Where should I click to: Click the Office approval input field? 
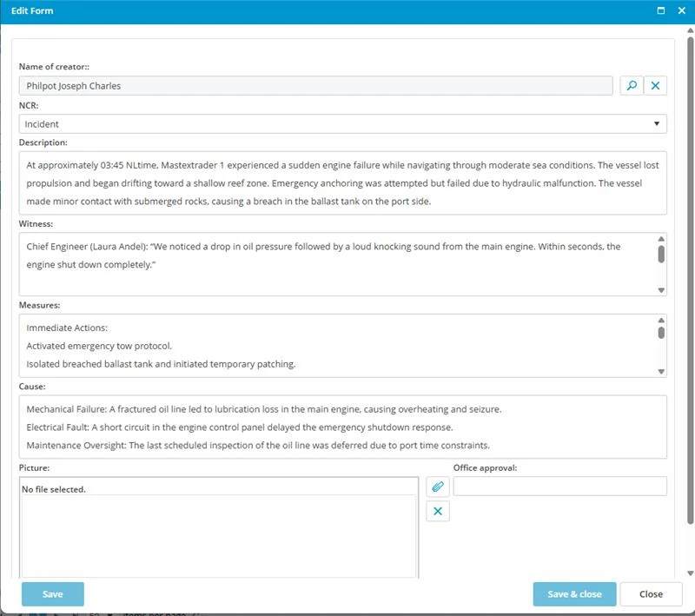[x=559, y=487]
